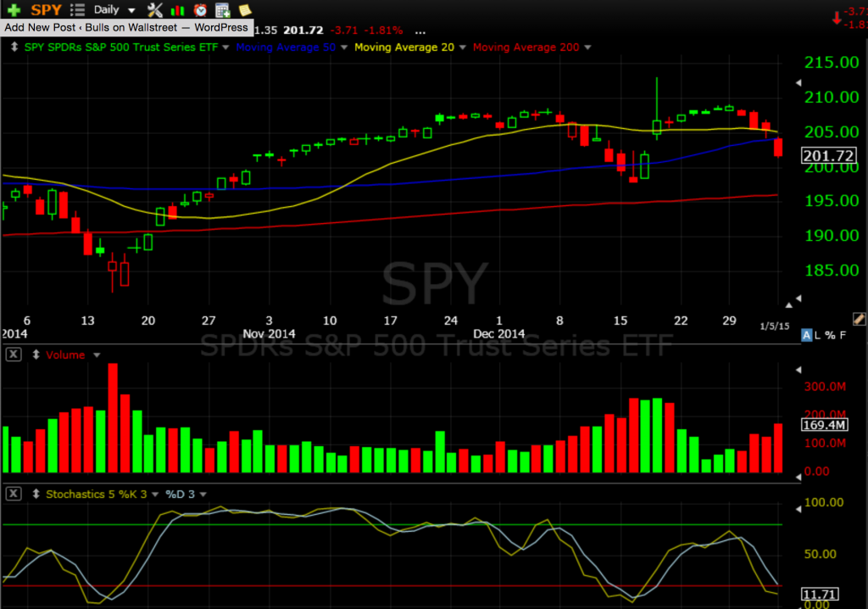Image resolution: width=868 pixels, height=609 pixels.
Task: Click the 1/5/15 date label on time axis
Action: tap(775, 326)
